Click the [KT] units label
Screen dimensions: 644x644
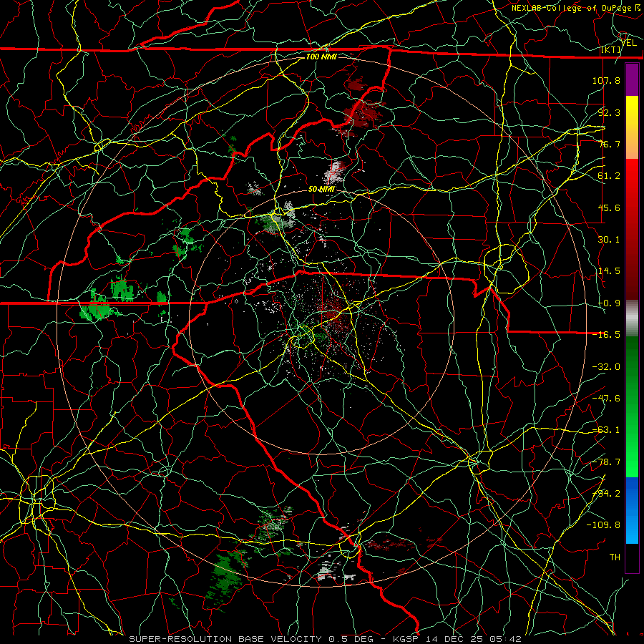[x=611, y=49]
